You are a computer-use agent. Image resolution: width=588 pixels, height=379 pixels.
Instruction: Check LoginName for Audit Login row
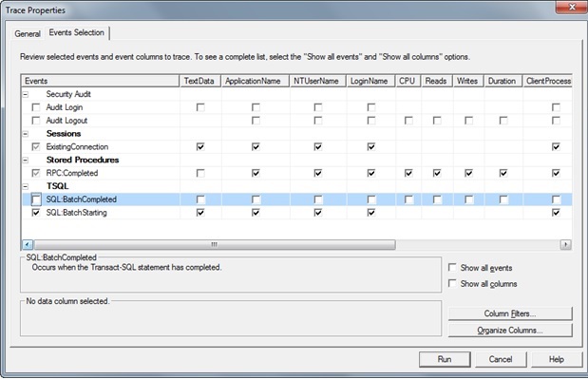point(371,107)
